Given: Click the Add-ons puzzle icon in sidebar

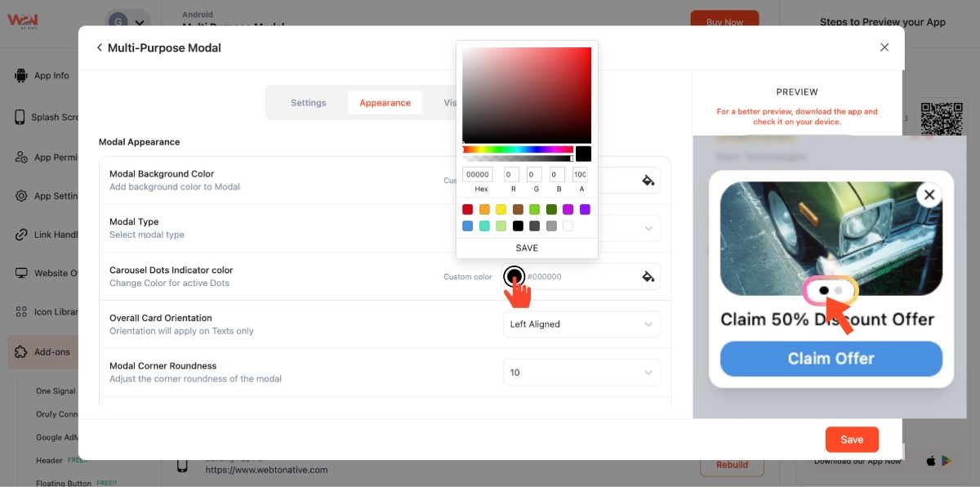Looking at the screenshot, I should [21, 352].
